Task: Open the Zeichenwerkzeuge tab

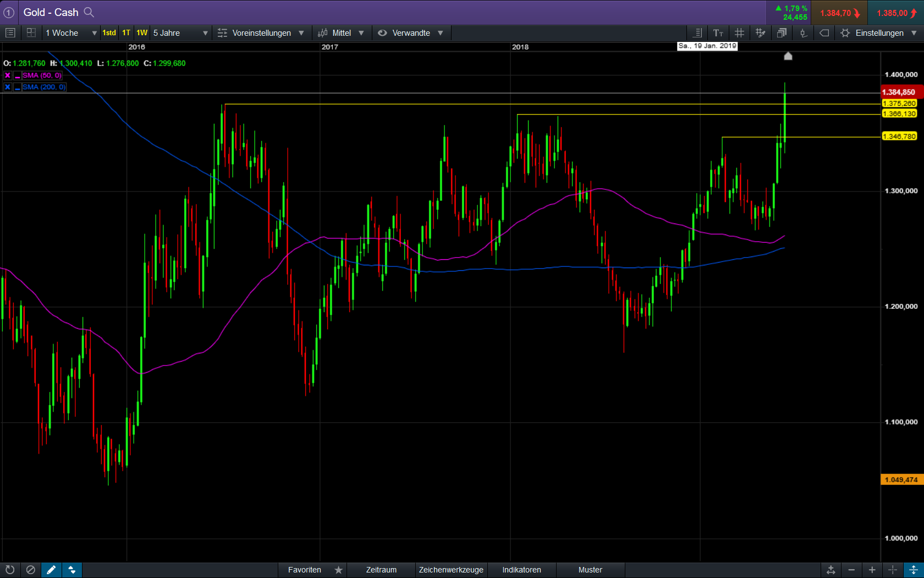Action: pyautogui.click(x=451, y=570)
